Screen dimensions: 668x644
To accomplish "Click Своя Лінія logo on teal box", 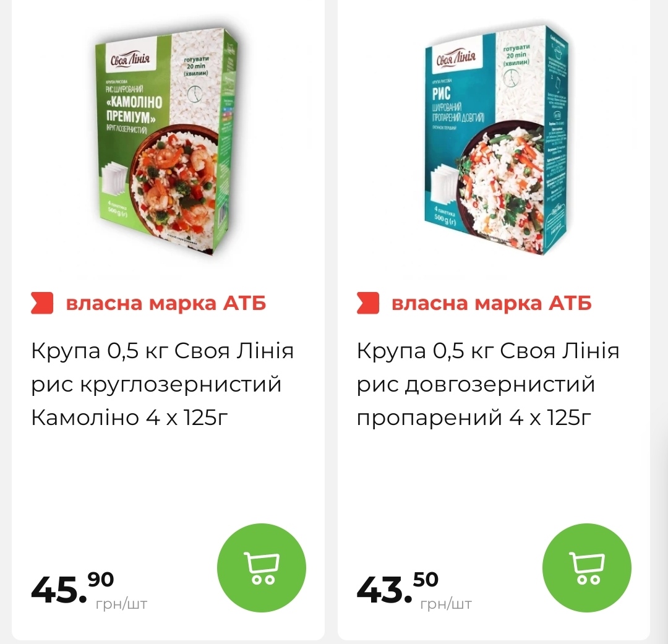I will [455, 57].
